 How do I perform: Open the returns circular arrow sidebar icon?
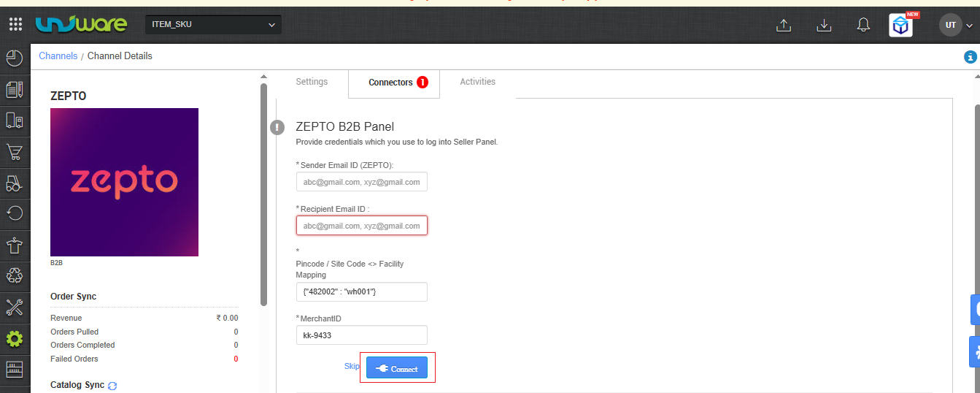(15, 213)
